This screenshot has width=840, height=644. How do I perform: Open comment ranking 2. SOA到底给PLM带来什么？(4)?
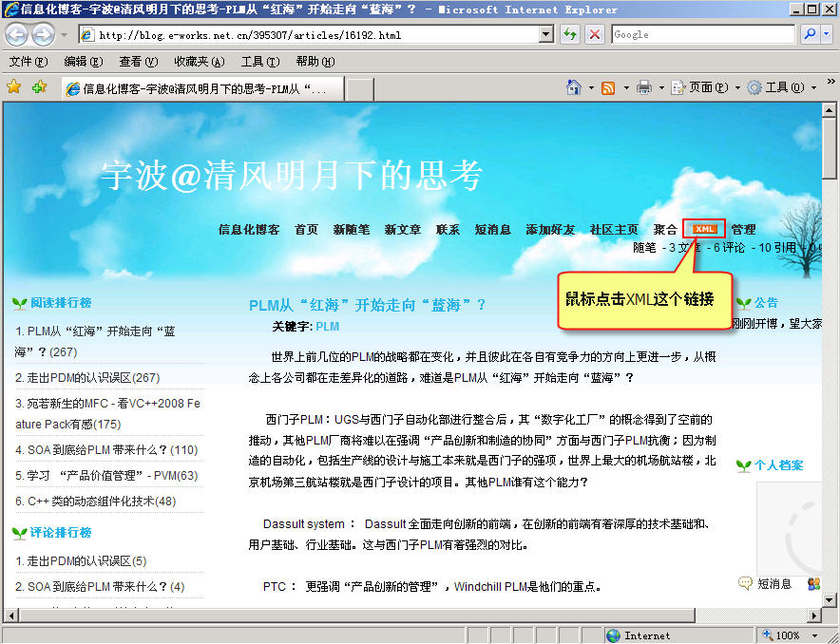[100, 587]
